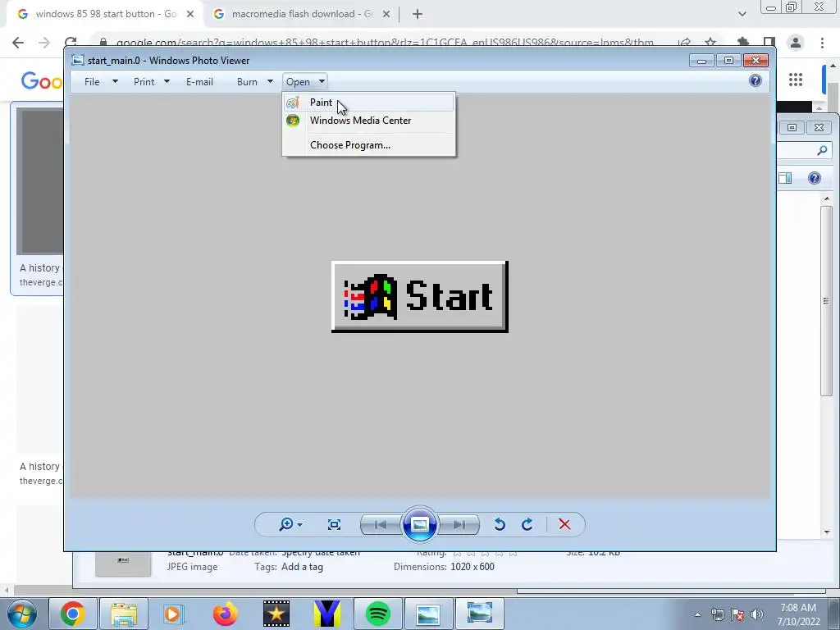Rotate the image counterclockwise
The image size is (840, 630).
pos(500,524)
